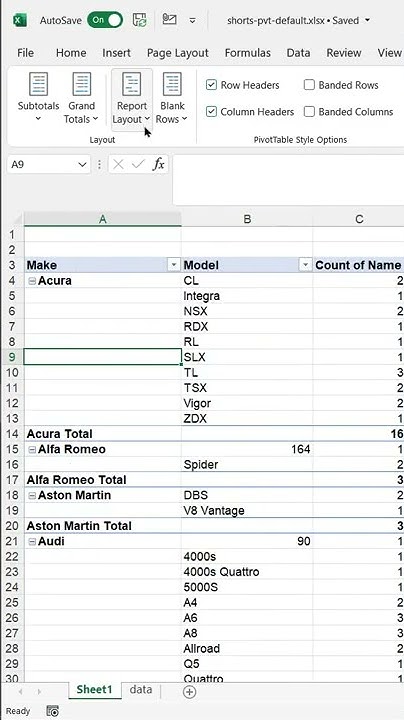Open the Blank Rows menu
This screenshot has height=720, width=404.
(x=172, y=97)
